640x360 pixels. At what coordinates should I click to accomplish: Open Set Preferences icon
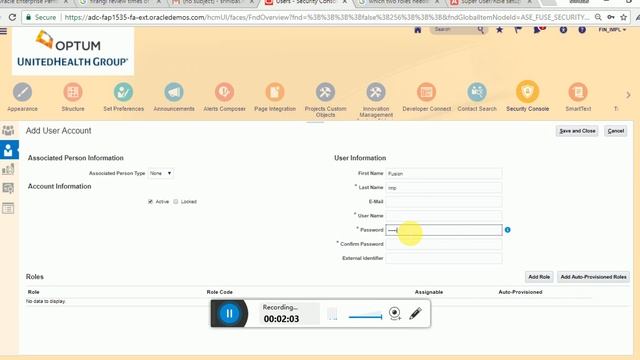click(x=123, y=92)
